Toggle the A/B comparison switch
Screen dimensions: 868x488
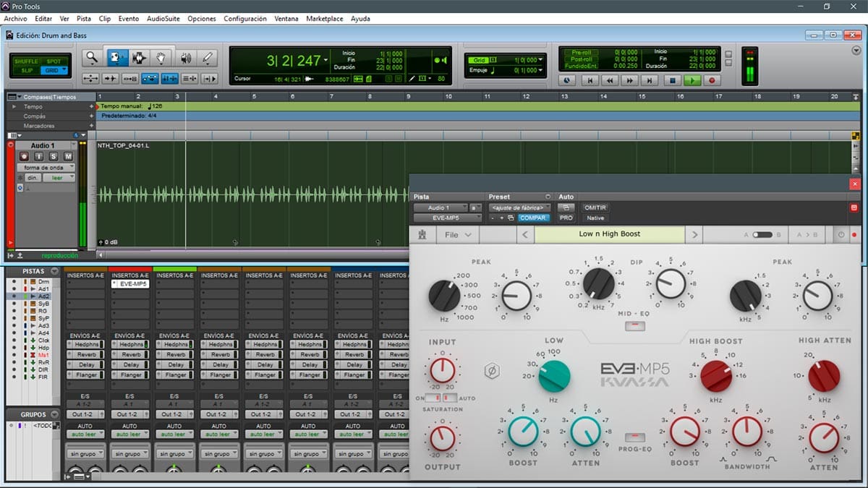click(762, 235)
